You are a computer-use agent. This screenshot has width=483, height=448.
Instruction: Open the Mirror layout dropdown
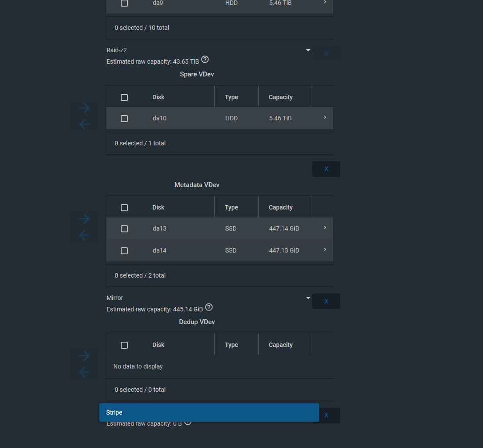[x=308, y=298]
